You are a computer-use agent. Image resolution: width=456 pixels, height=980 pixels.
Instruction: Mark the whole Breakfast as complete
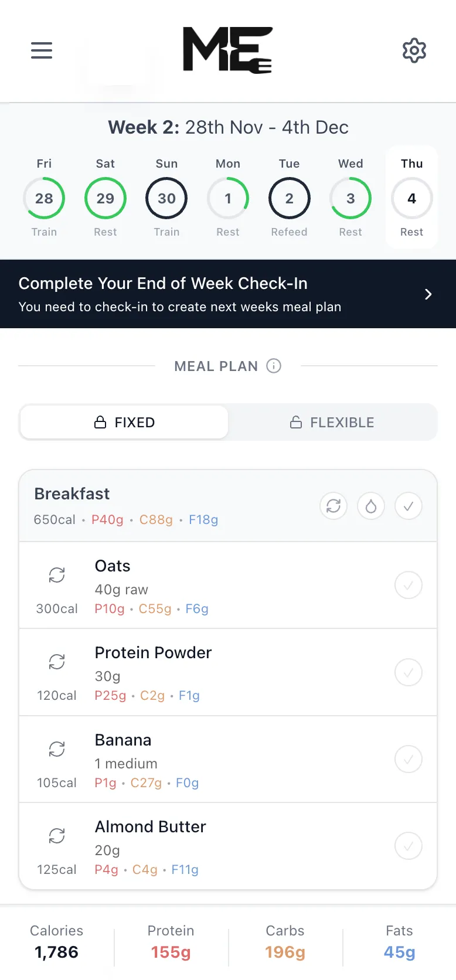[409, 506]
